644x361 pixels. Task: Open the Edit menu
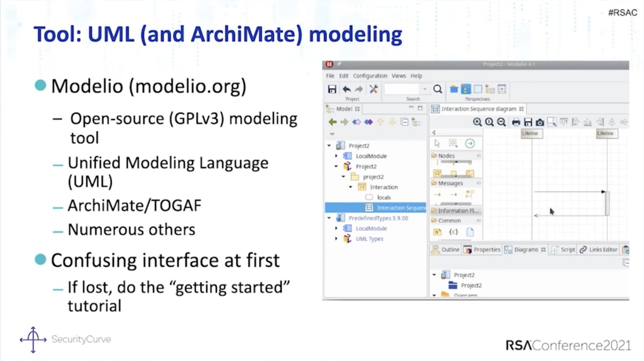pyautogui.click(x=344, y=76)
